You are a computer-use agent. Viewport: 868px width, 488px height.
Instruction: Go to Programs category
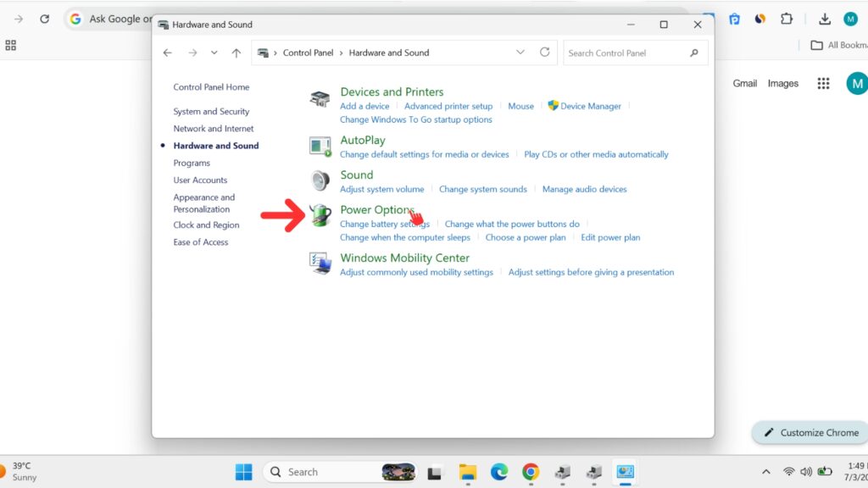(x=192, y=163)
